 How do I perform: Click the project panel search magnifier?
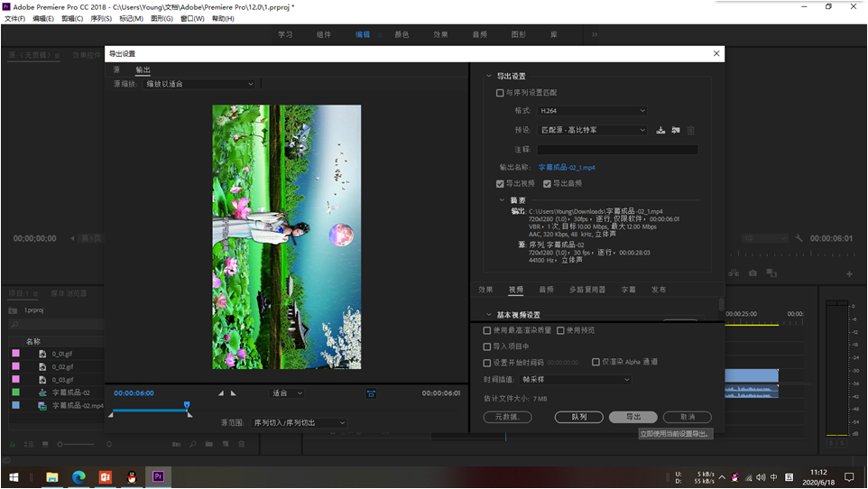[15, 324]
